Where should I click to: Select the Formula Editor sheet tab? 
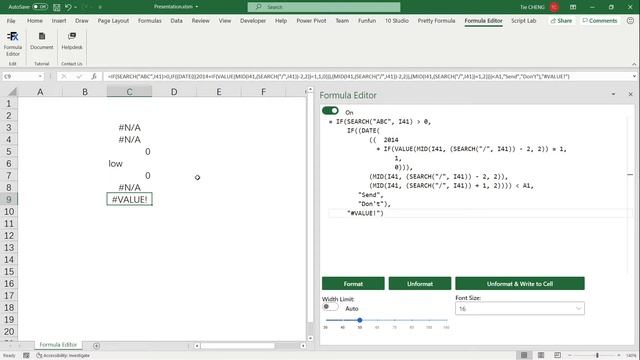(x=58, y=345)
